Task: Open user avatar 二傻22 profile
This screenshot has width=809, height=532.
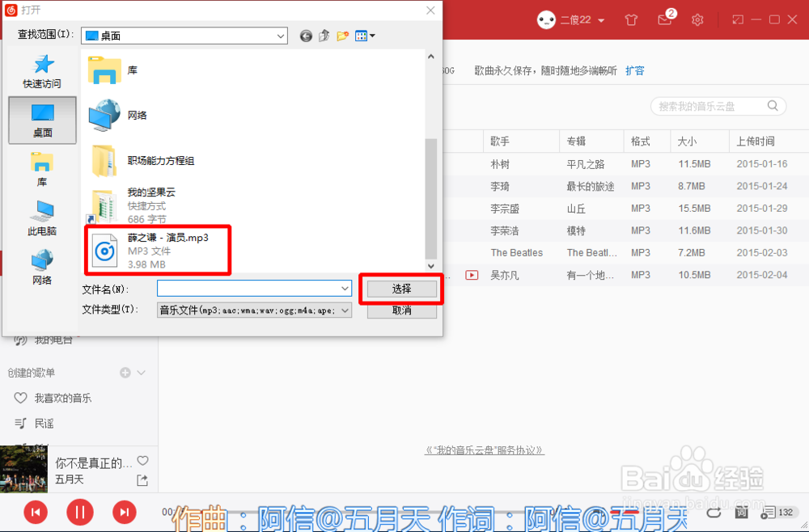Action: point(546,20)
